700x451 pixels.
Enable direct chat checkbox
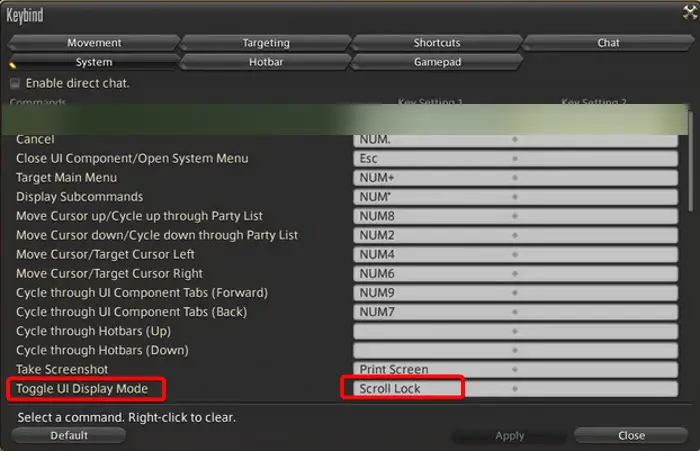(15, 83)
